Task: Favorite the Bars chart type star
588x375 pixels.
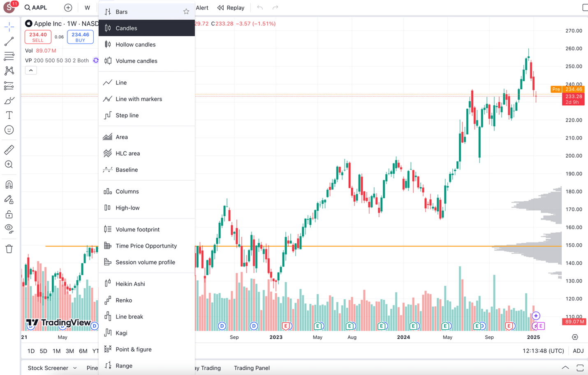Action: click(186, 12)
